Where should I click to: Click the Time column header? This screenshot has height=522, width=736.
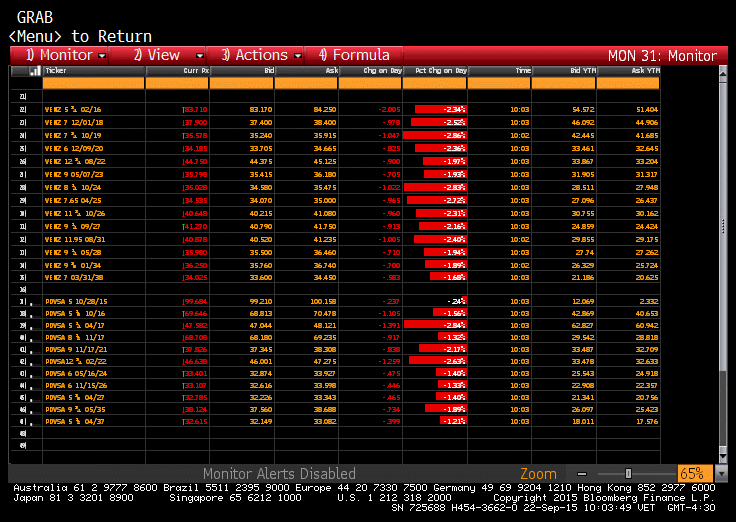pos(500,71)
